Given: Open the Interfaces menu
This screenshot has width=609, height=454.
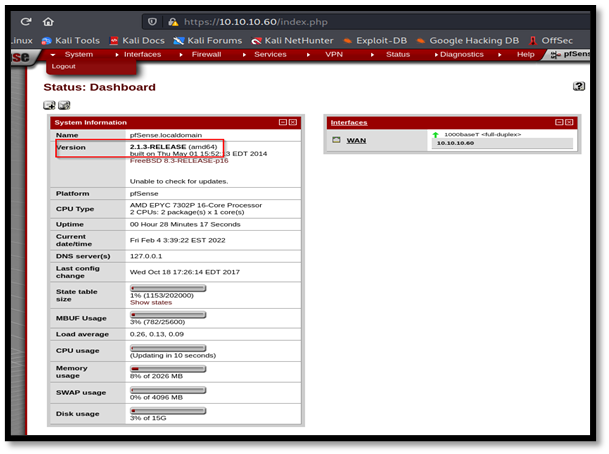Looking at the screenshot, I should coord(143,54).
